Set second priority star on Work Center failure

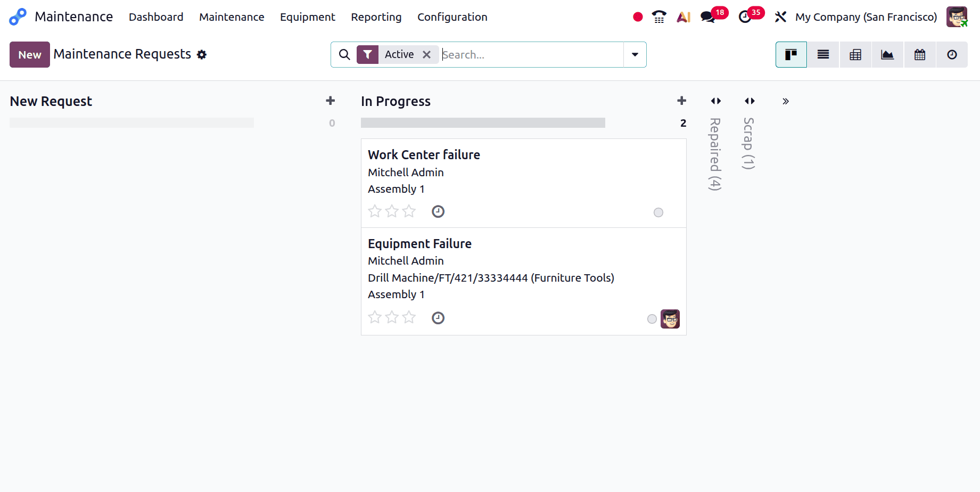click(392, 211)
